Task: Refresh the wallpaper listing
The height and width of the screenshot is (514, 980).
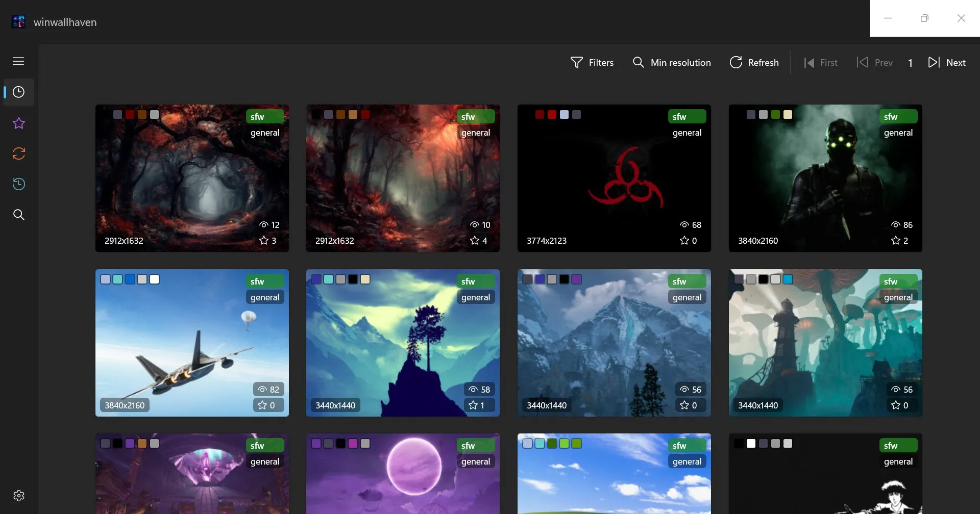Action: point(754,62)
